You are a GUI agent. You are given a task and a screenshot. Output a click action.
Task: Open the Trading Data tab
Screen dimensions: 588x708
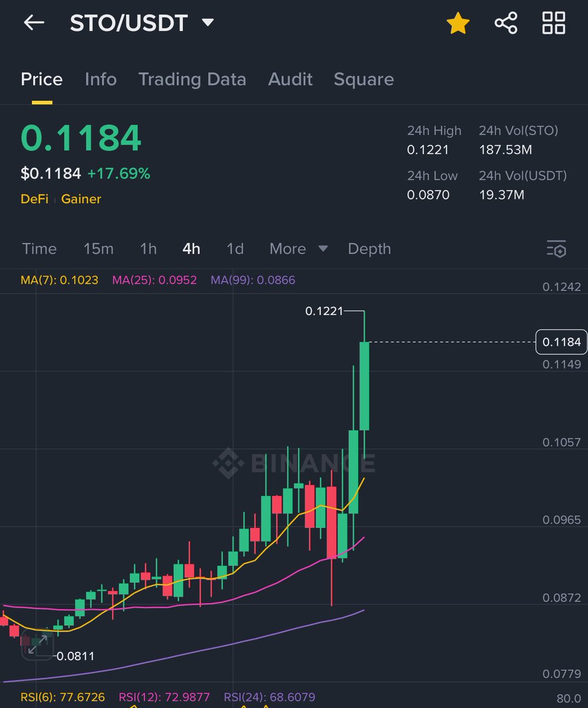(x=192, y=79)
